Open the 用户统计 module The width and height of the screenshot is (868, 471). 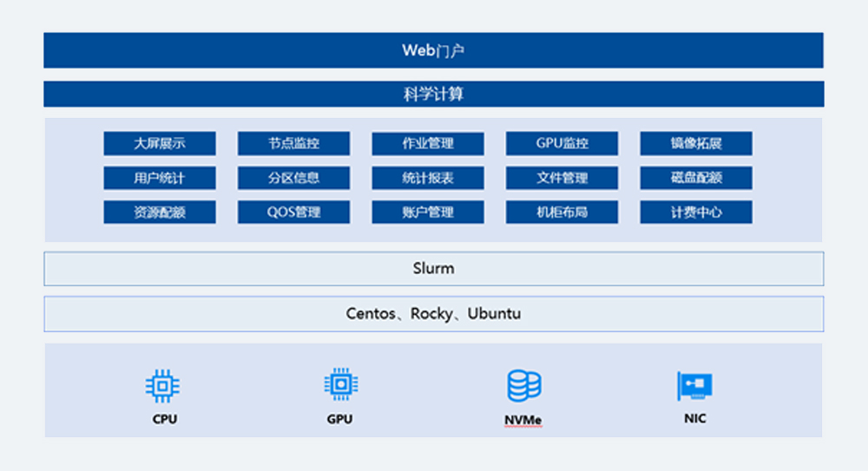(160, 178)
